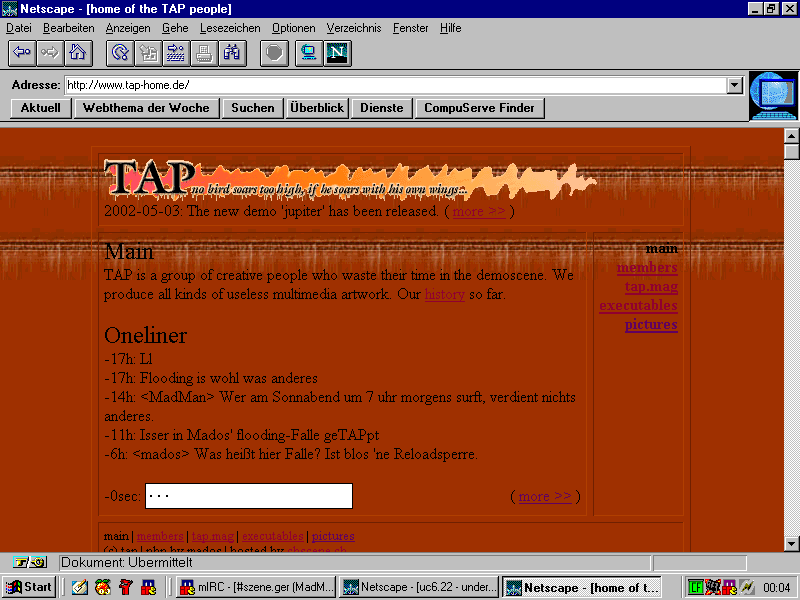
Task: Click the history link in Main text
Action: [444, 295]
